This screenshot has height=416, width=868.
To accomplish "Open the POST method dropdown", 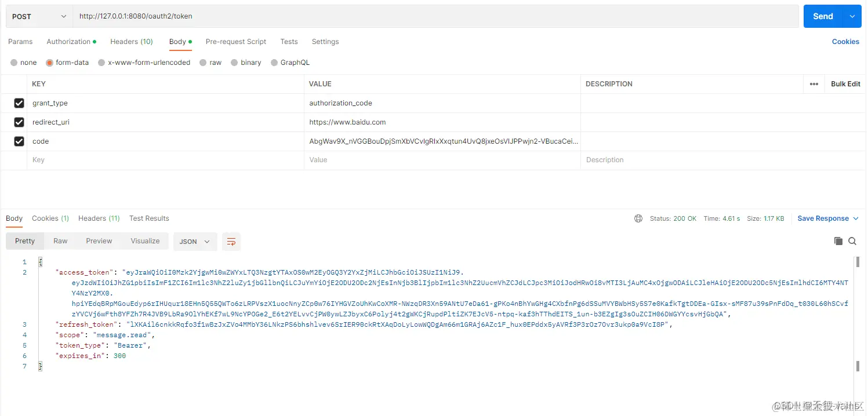I will click(x=39, y=16).
